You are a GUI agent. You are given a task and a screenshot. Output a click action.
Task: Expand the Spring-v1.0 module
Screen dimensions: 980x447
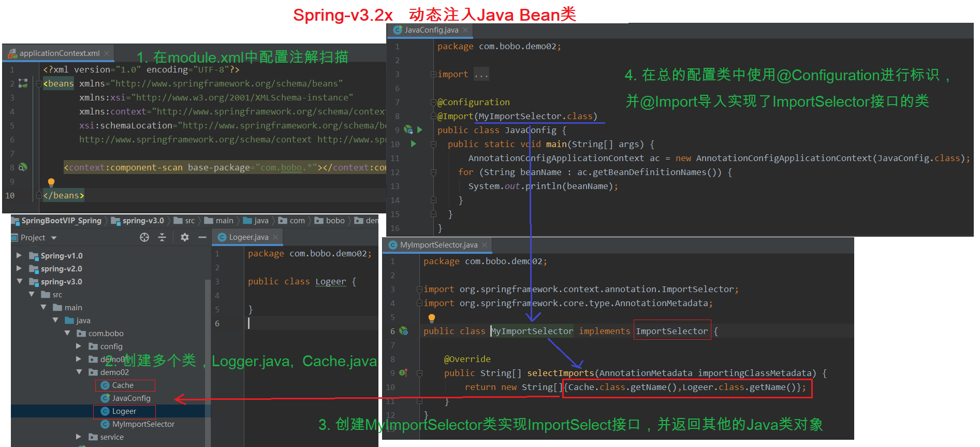tap(19, 255)
